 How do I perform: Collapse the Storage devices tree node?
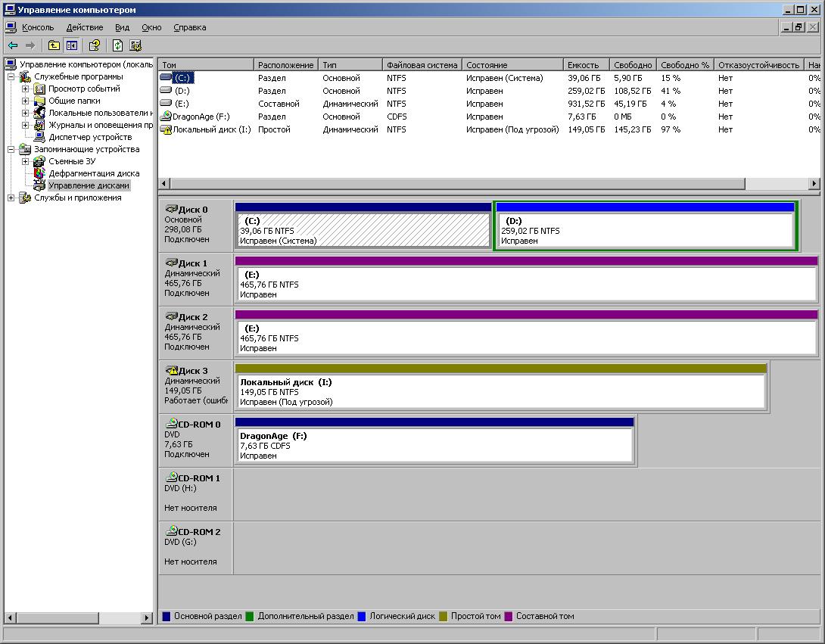pyautogui.click(x=11, y=149)
